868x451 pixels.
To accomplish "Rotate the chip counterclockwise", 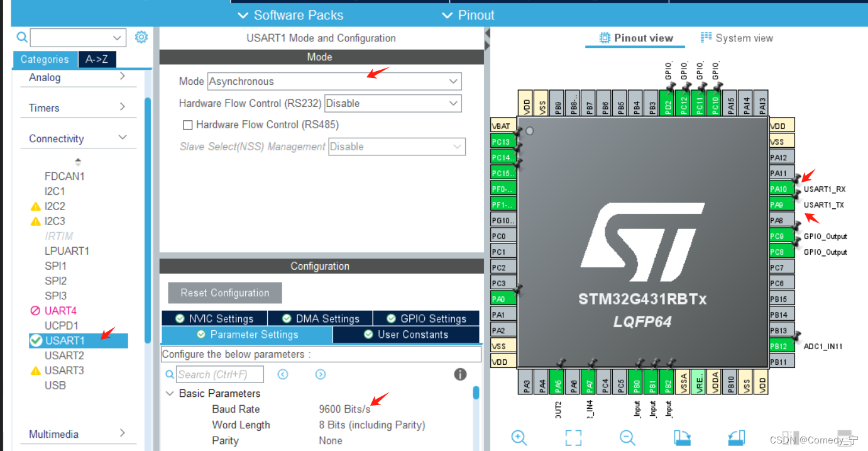I will [x=736, y=438].
